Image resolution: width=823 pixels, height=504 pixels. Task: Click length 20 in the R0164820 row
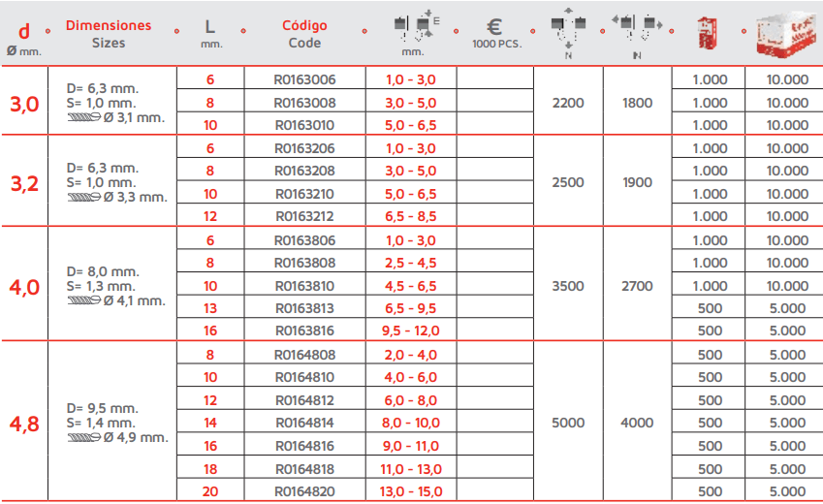coord(210,492)
